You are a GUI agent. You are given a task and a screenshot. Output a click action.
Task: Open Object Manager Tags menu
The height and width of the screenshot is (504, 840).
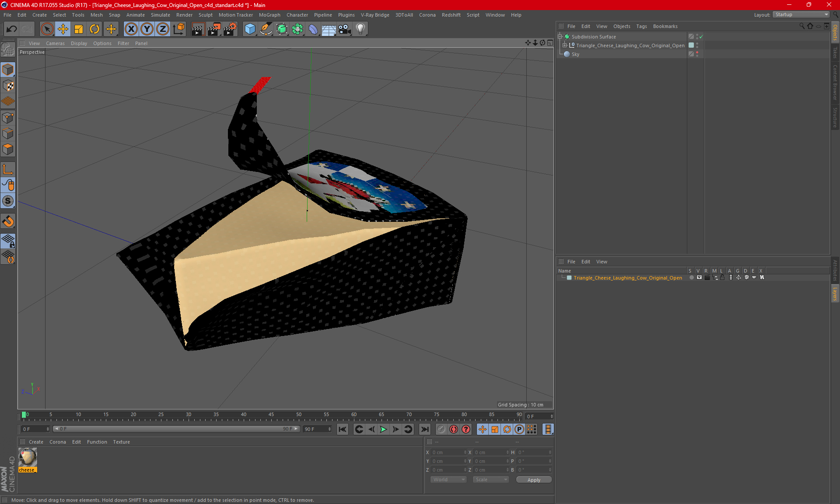641,26
